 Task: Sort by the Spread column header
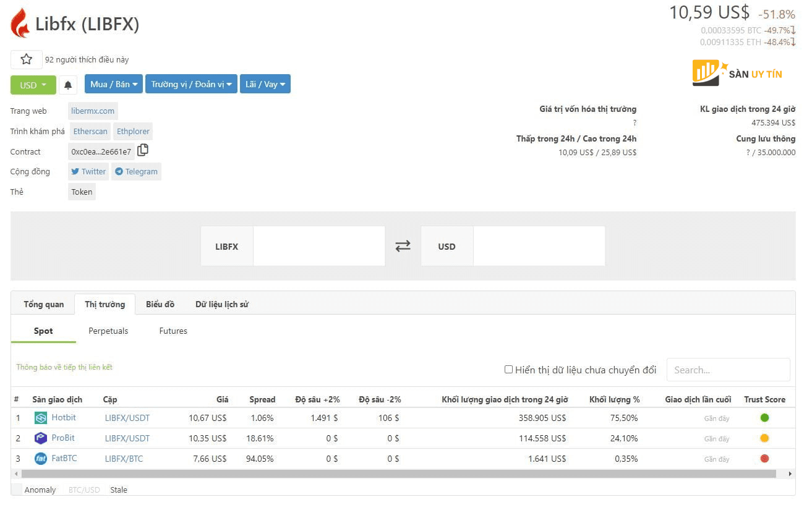click(x=262, y=399)
